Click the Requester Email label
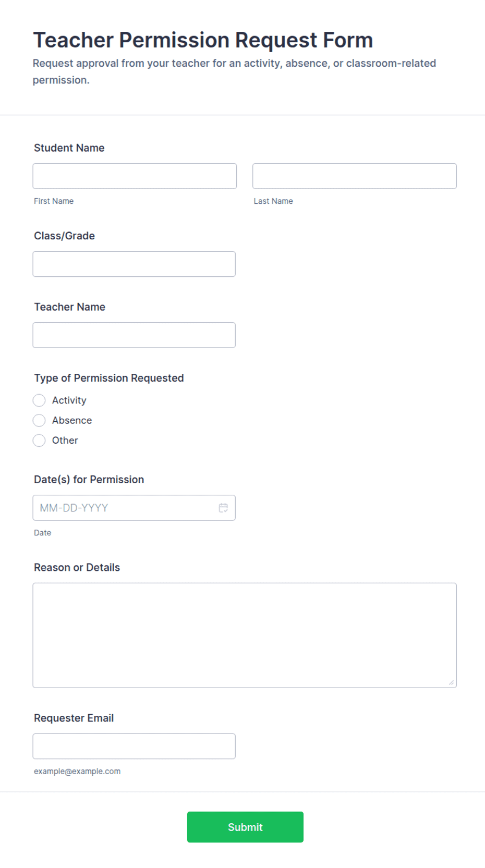The width and height of the screenshot is (485, 868). pos(74,718)
